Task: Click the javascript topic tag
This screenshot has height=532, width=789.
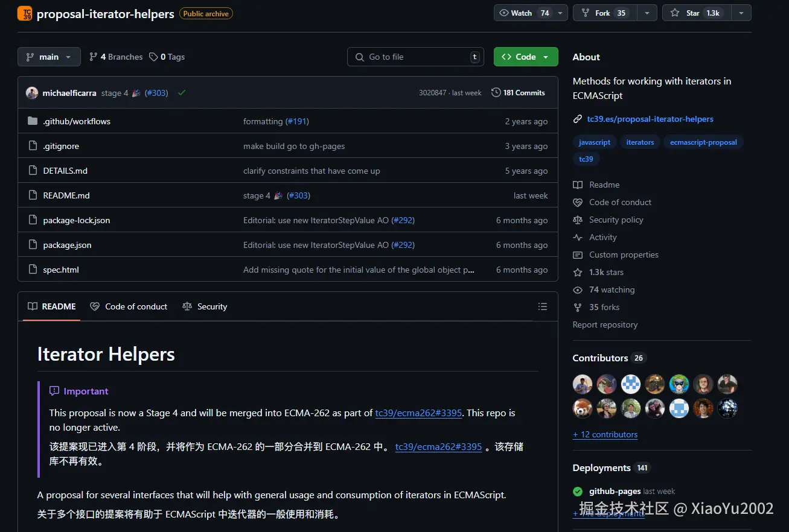Action: click(x=595, y=142)
